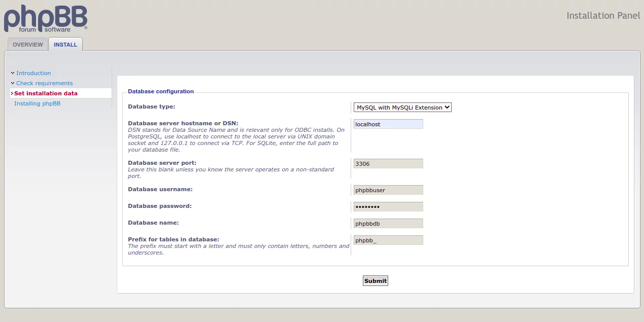This screenshot has width=644, height=322.
Task: Focus the Database server hostname field
Action: (x=388, y=124)
